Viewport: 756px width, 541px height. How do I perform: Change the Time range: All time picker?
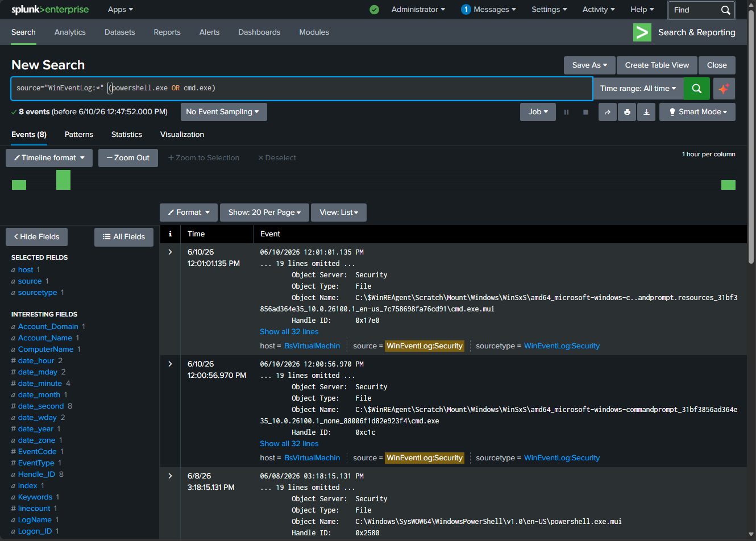tap(638, 89)
